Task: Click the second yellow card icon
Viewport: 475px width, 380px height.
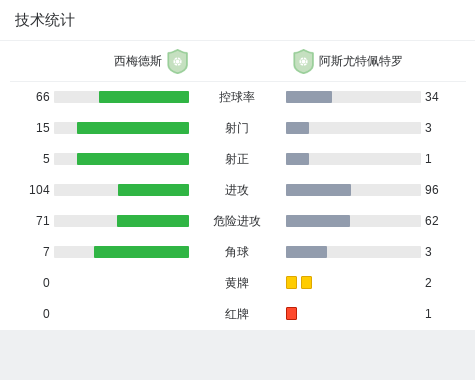Action: point(306,282)
